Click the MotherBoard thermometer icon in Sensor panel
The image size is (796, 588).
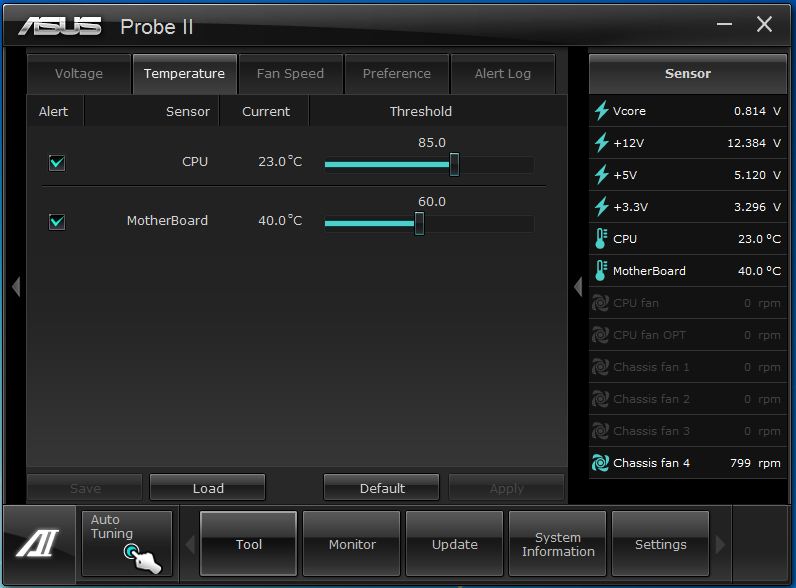601,271
